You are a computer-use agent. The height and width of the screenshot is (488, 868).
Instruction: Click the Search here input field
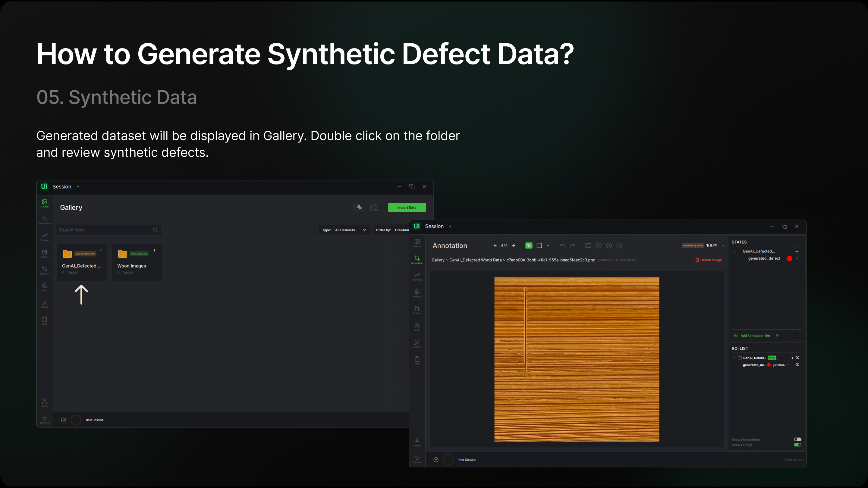105,230
